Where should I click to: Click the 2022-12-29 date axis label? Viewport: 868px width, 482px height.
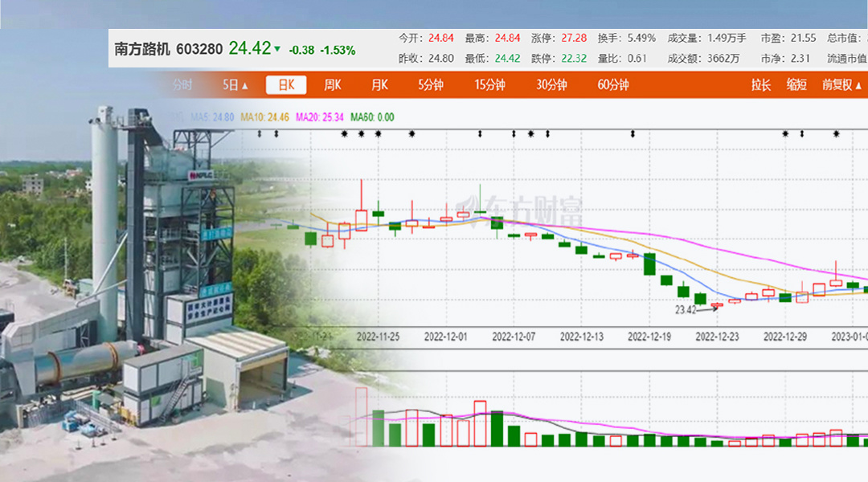[x=785, y=337]
